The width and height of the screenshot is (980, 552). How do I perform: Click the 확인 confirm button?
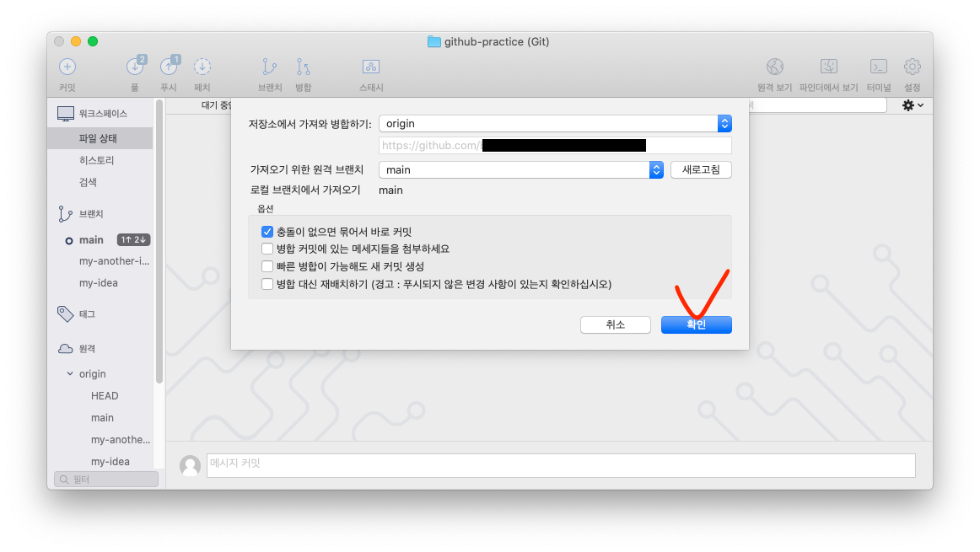pos(697,324)
